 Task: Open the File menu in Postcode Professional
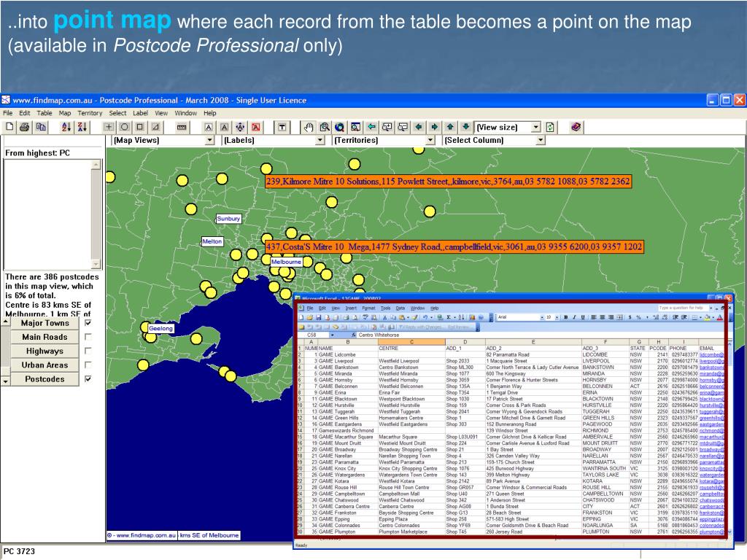click(7, 113)
